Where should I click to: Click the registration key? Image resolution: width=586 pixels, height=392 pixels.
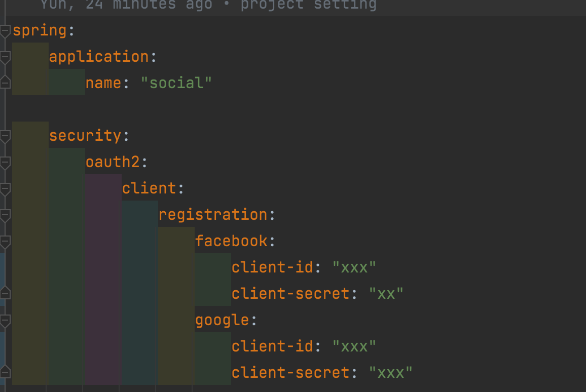(x=213, y=215)
